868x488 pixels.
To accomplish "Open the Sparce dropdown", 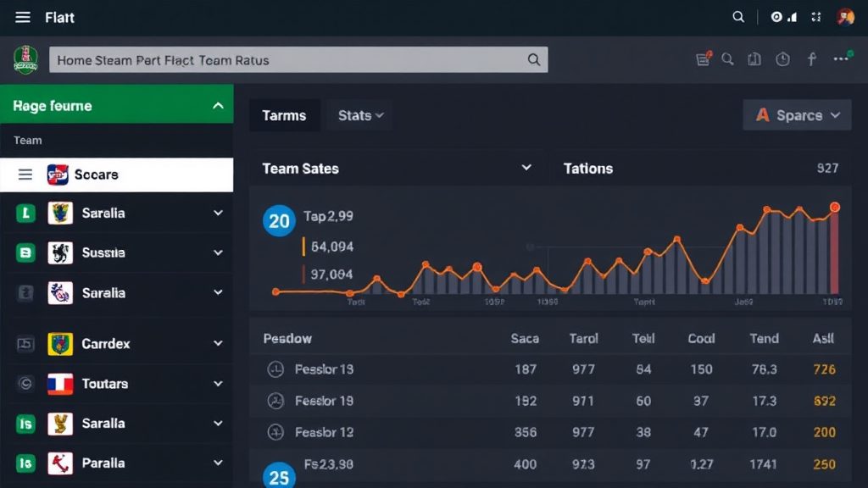I will [797, 115].
